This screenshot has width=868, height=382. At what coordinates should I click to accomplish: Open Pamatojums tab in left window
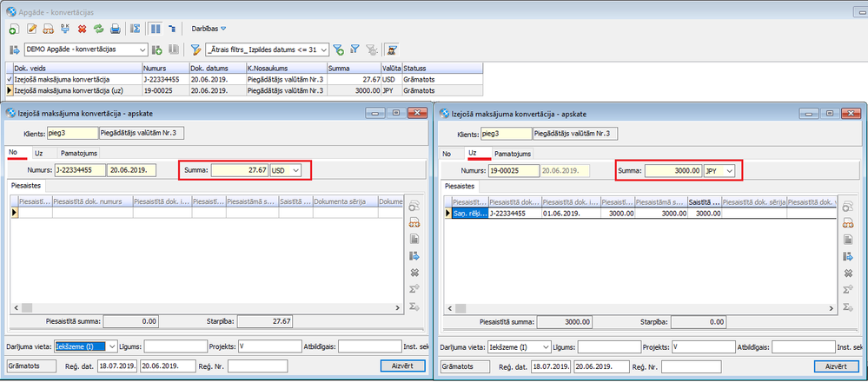click(x=77, y=153)
